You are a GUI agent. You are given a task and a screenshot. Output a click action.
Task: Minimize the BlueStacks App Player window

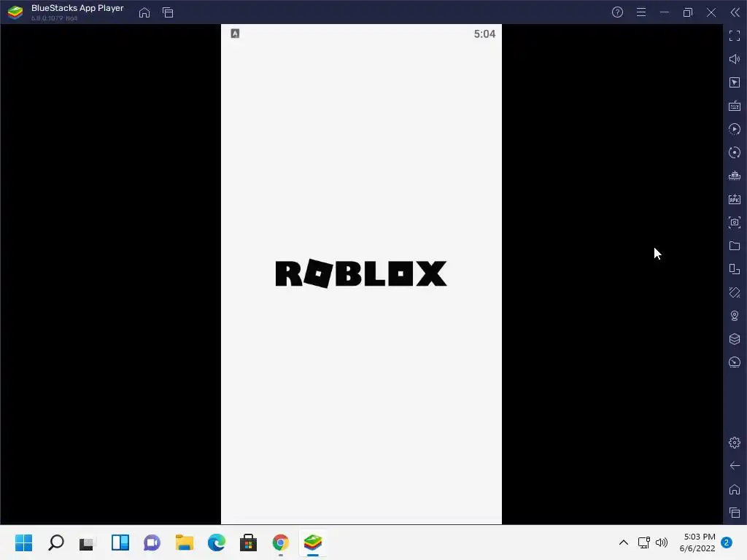[x=664, y=12]
